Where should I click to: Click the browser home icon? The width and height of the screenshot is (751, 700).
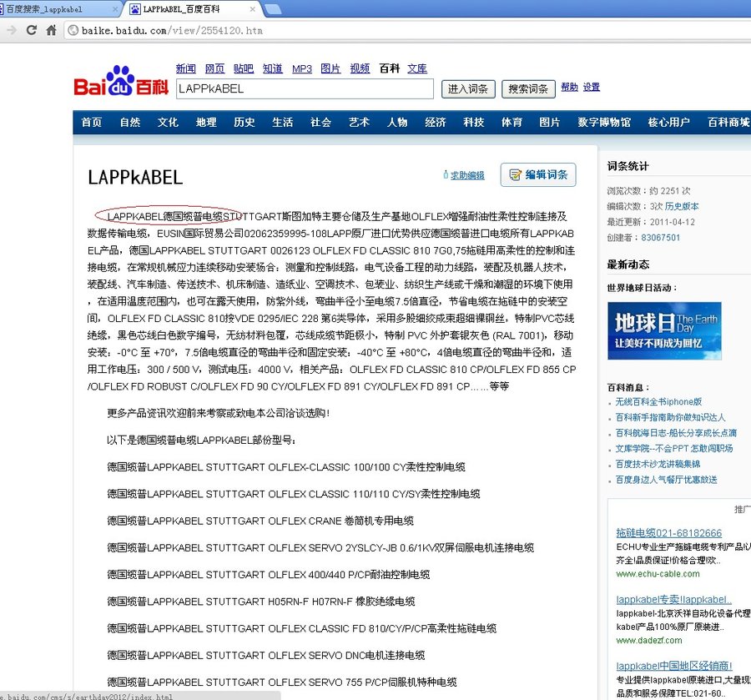[51, 30]
